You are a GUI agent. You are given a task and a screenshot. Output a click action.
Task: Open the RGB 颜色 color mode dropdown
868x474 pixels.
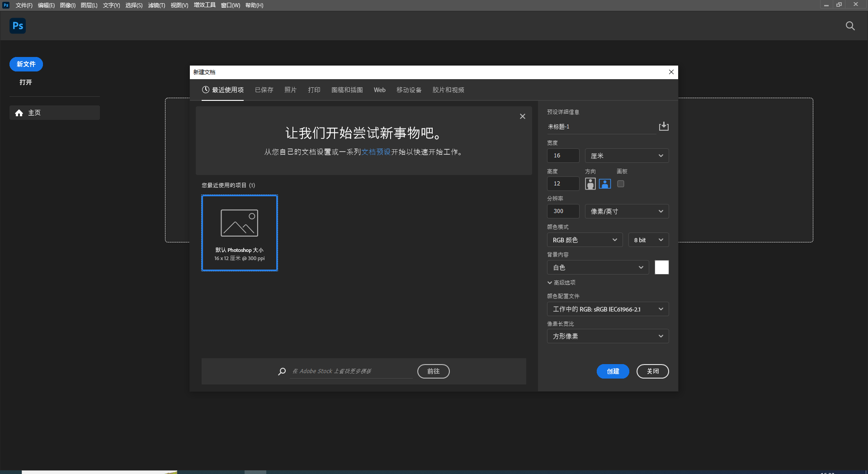point(584,240)
